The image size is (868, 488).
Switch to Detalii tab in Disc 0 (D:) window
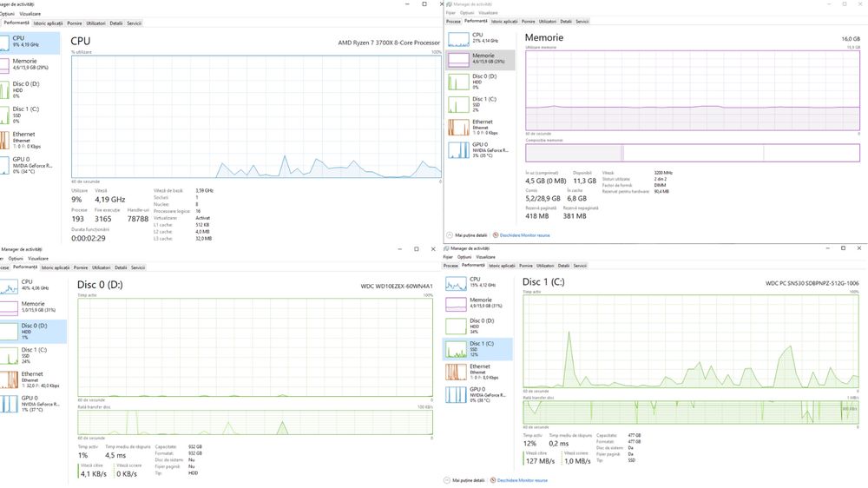click(121, 267)
